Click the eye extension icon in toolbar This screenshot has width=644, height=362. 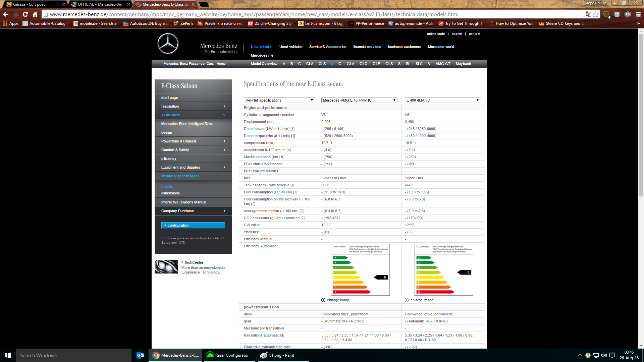pyautogui.click(x=628, y=14)
